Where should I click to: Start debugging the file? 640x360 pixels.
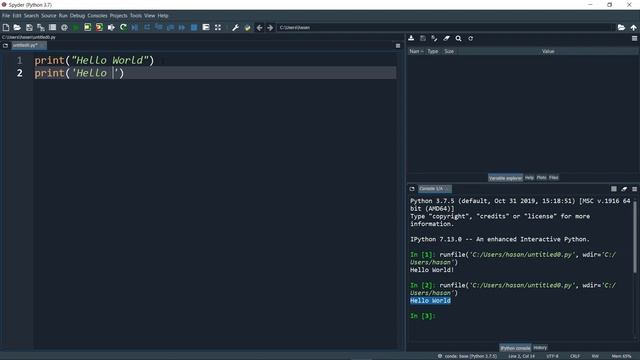pos(135,27)
